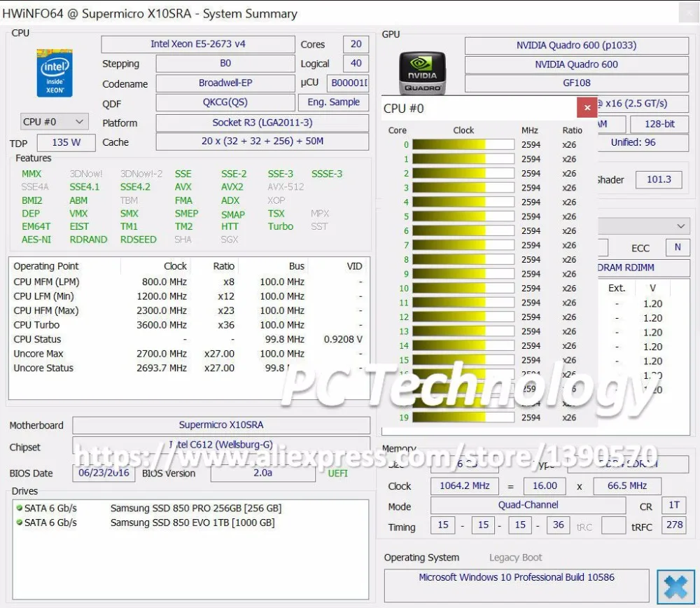The image size is (700, 608).
Task: Click the timing value 36
Action: (x=558, y=525)
